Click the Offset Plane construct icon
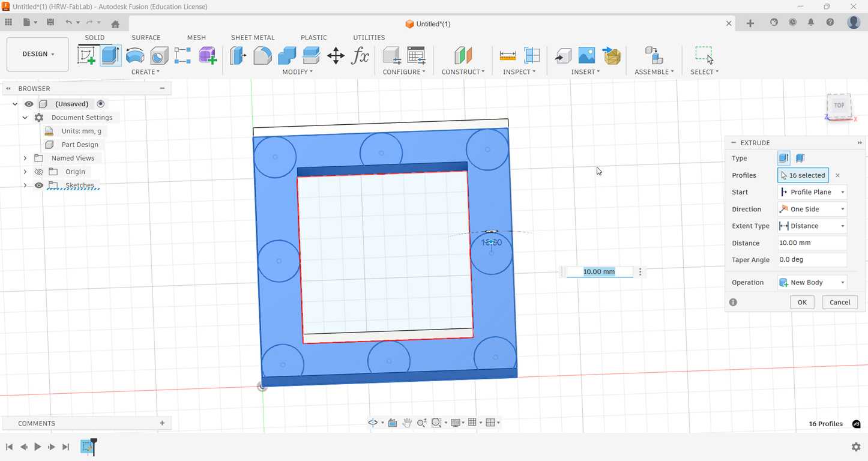 pyautogui.click(x=463, y=56)
